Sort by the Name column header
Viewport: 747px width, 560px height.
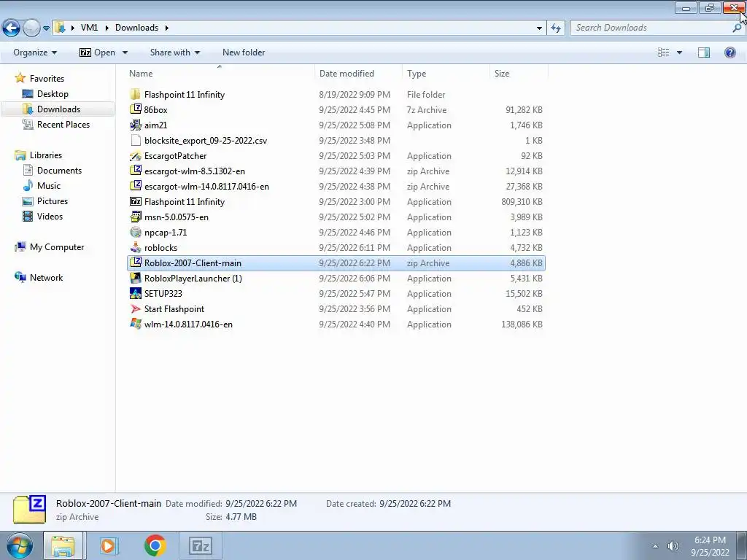click(x=220, y=74)
